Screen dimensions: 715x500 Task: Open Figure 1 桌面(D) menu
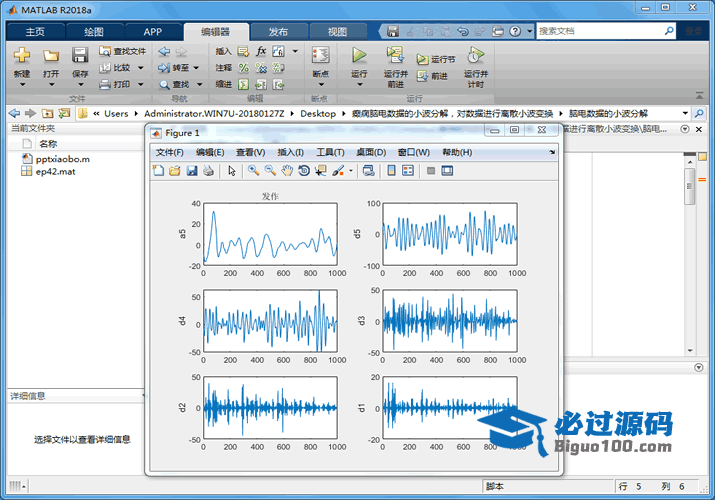coord(371,152)
